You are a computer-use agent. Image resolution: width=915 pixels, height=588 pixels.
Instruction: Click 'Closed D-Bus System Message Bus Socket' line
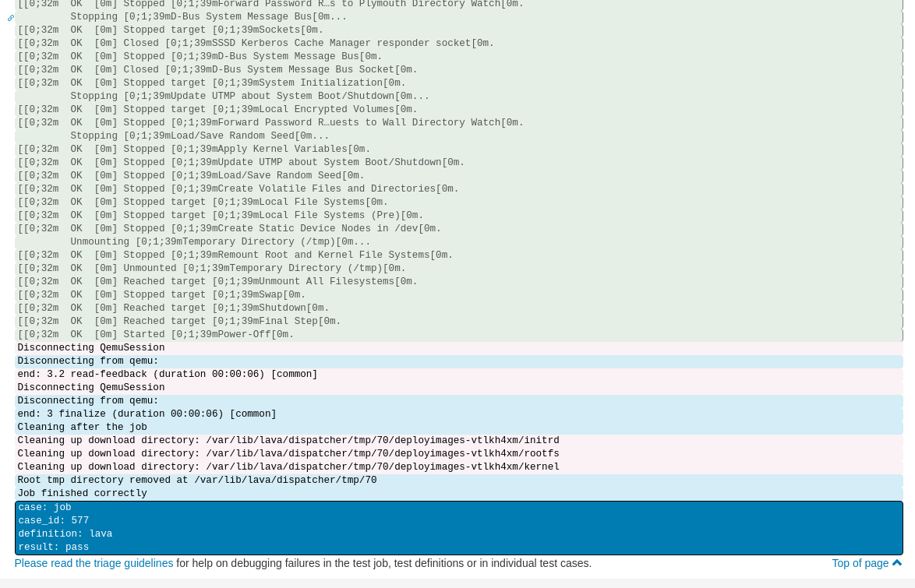pyautogui.click(x=458, y=69)
